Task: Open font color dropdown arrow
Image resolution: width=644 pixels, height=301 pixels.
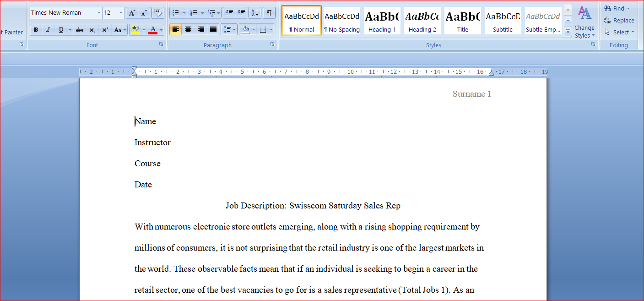Action: pyautogui.click(x=161, y=30)
